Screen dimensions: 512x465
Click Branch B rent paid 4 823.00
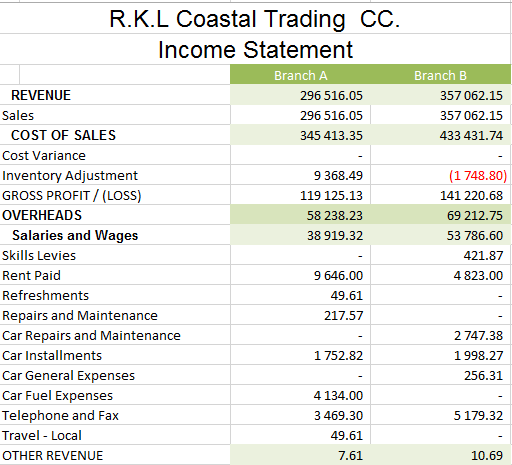tap(478, 276)
